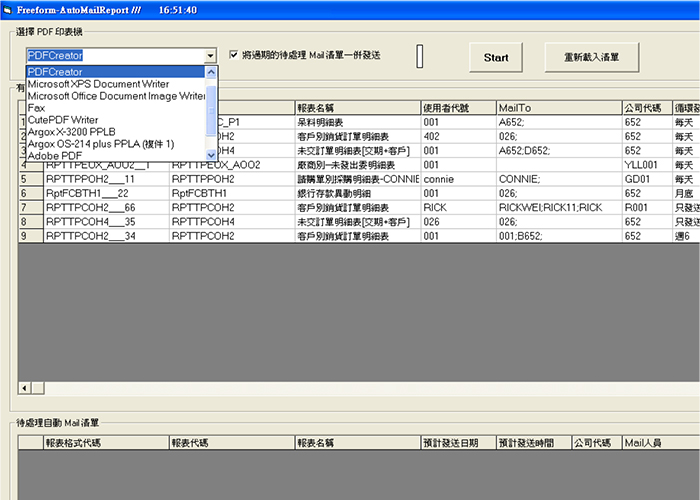Click the Freeform-AutoMailReport title bar icon
The width and height of the screenshot is (700, 500).
click(x=7, y=10)
